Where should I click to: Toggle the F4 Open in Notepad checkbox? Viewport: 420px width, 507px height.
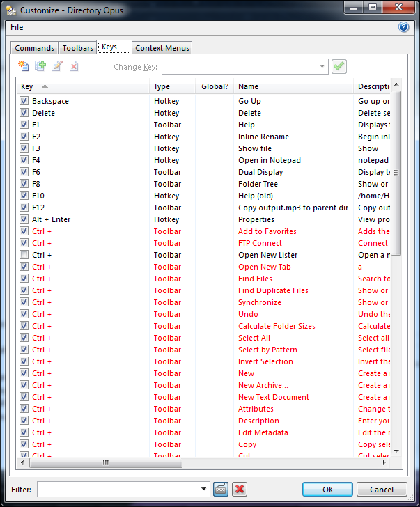coord(24,160)
